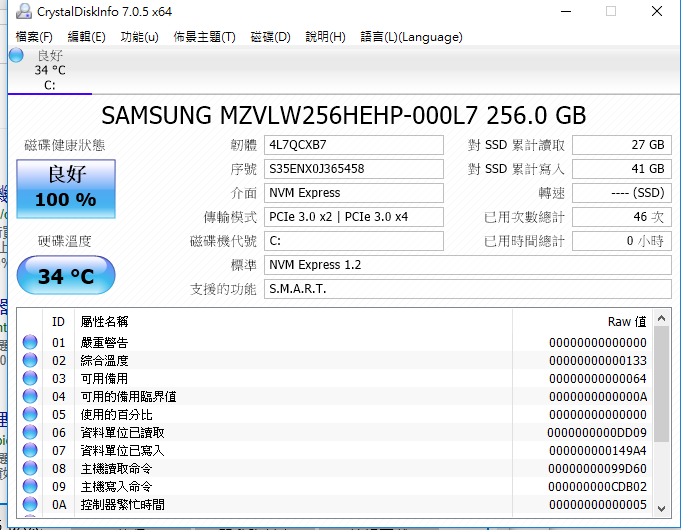Open the 說明(H) menu
The height and width of the screenshot is (530, 681).
(325, 37)
